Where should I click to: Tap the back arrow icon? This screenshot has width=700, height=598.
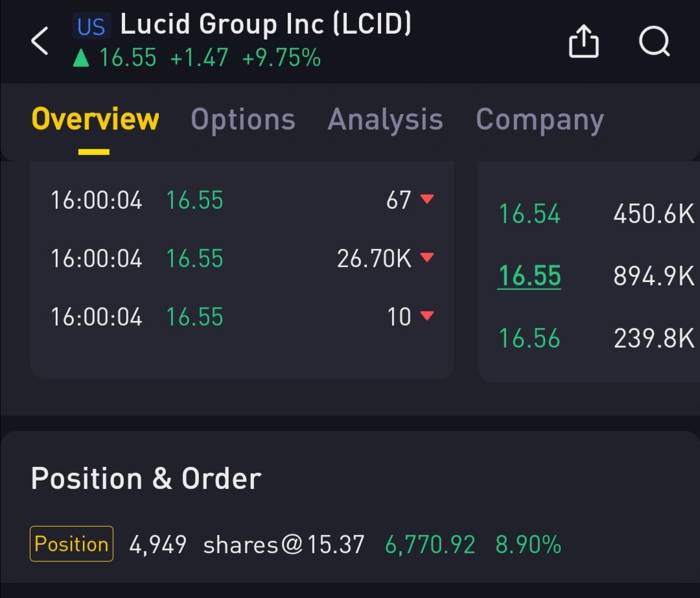[x=40, y=42]
